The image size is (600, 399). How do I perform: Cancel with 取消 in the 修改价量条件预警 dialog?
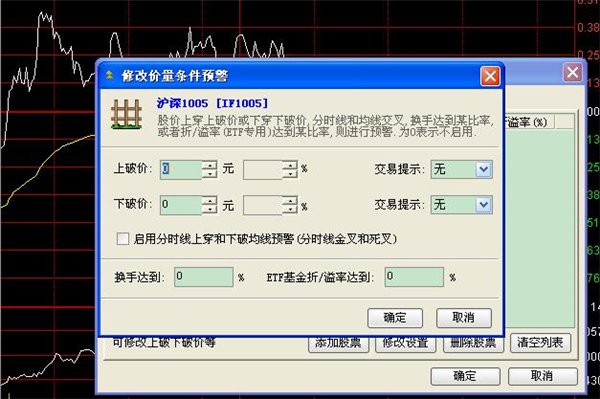464,318
